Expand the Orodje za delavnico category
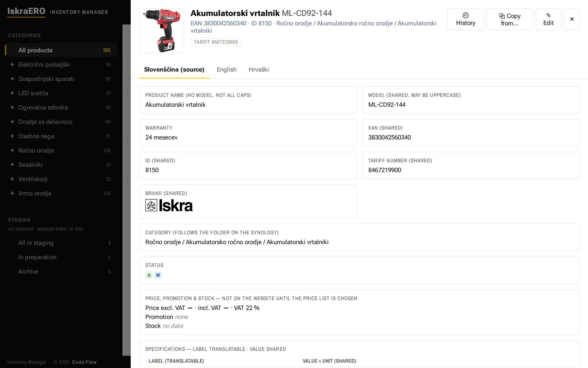 click(x=12, y=122)
